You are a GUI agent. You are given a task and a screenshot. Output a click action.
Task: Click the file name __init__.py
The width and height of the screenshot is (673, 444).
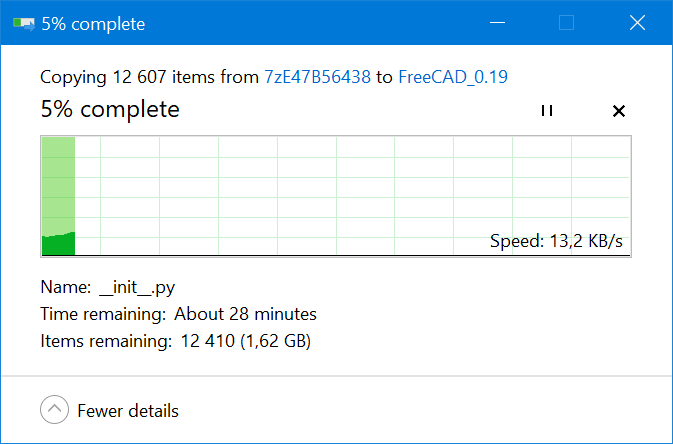[137, 288]
